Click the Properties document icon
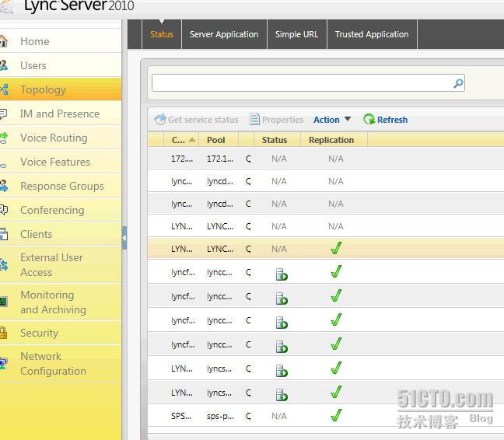Screen dimensions: 504x440 coord(254,119)
